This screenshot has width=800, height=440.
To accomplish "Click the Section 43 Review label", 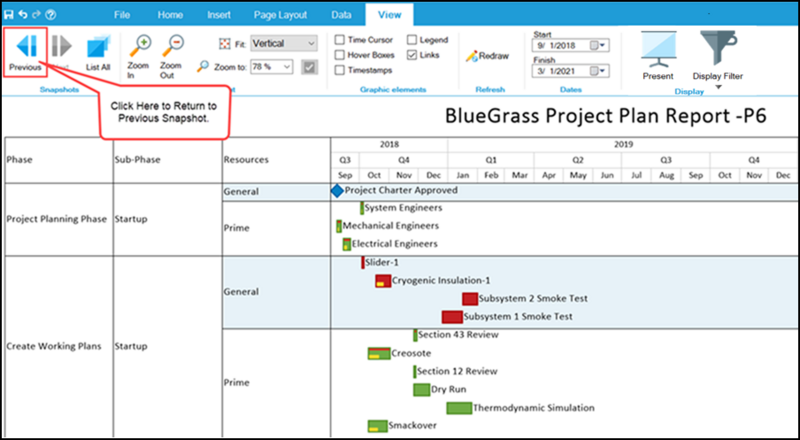I will click(458, 335).
